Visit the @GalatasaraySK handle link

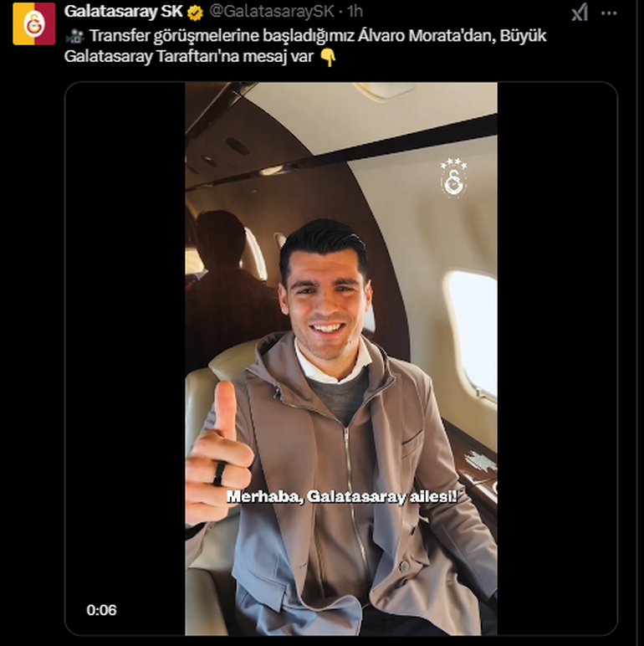(x=272, y=12)
